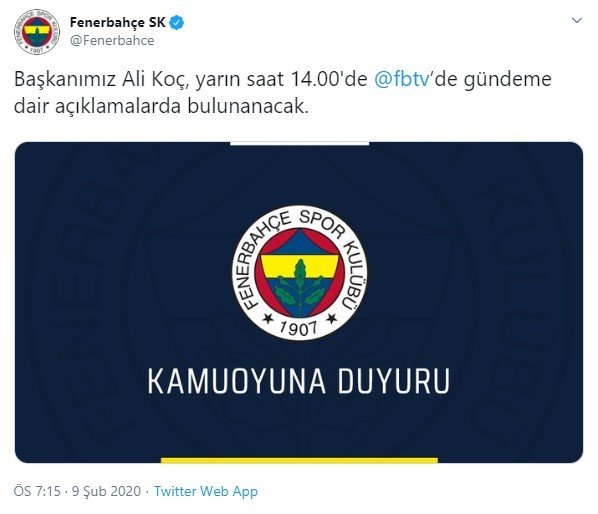Follow the @fbtv mention link
Image resolution: width=598 pixels, height=514 pixels.
coord(402,80)
